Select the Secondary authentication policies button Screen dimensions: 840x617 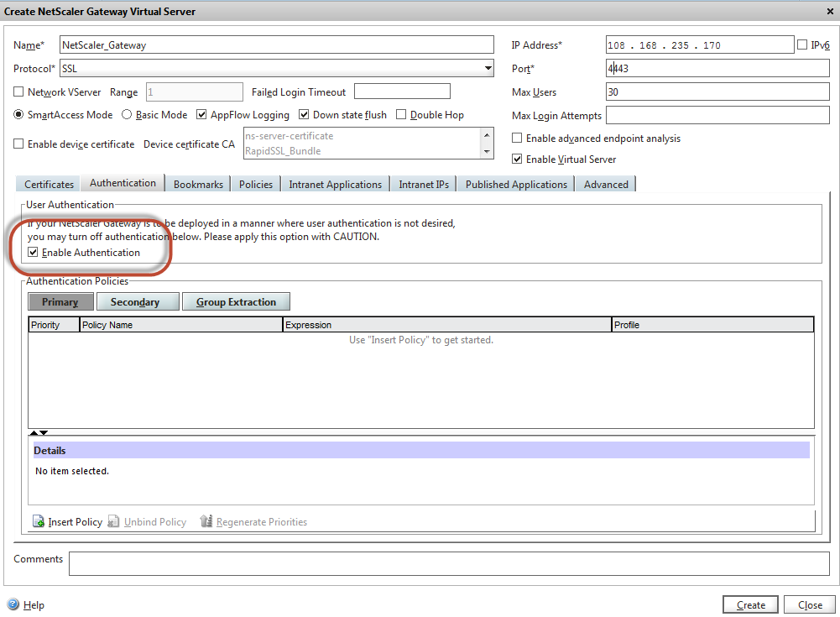(x=138, y=302)
